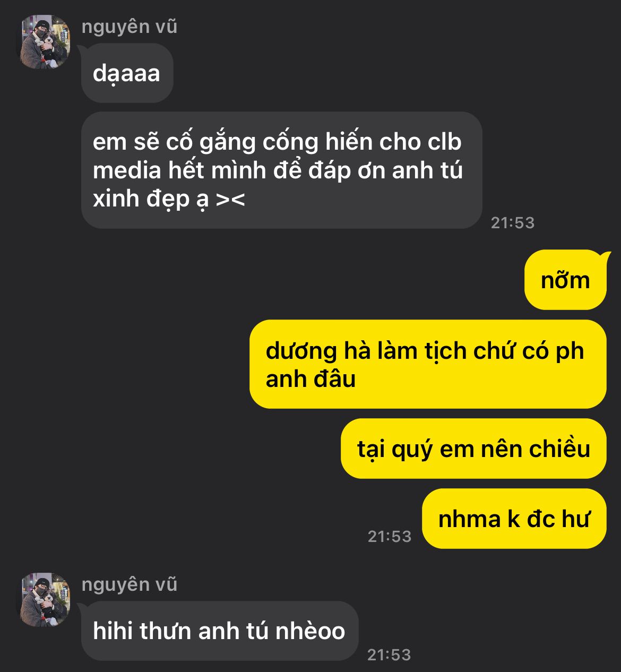The height and width of the screenshot is (672, 621).
Task: Tap the hihi thưn anh tú nhèoo message
Action: tap(220, 631)
